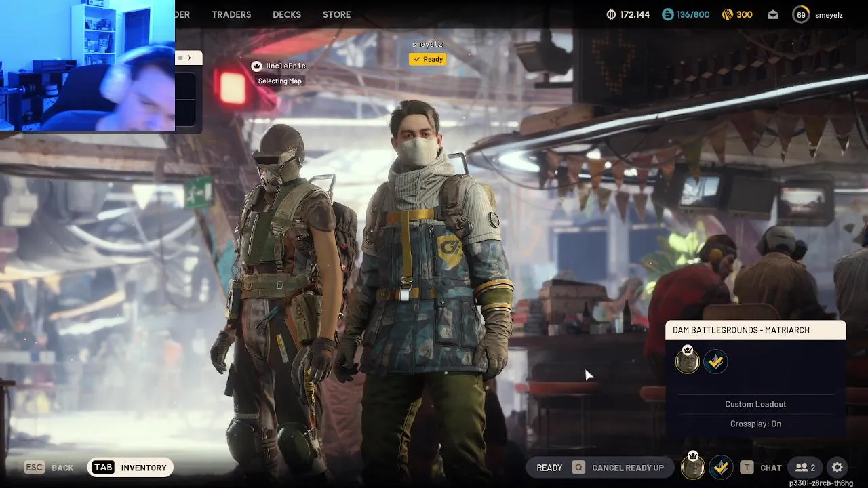
Task: Click the 172,144 coin balance
Action: pos(635,14)
